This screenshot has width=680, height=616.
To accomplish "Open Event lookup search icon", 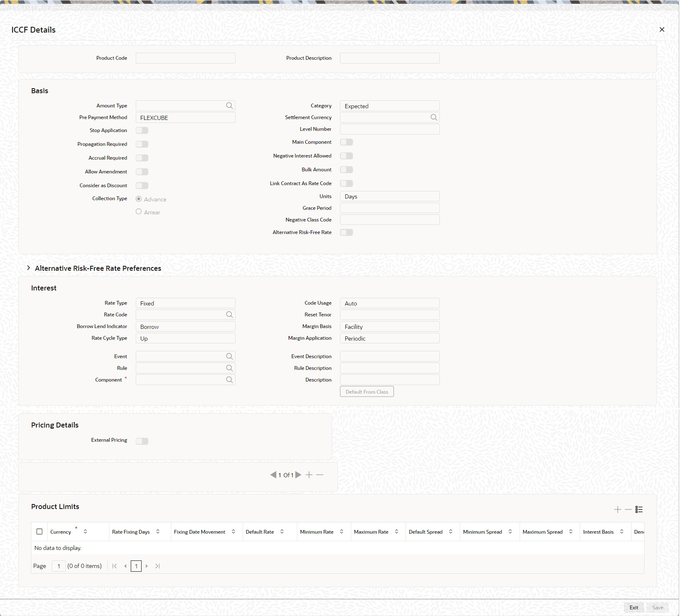I will tap(229, 356).
